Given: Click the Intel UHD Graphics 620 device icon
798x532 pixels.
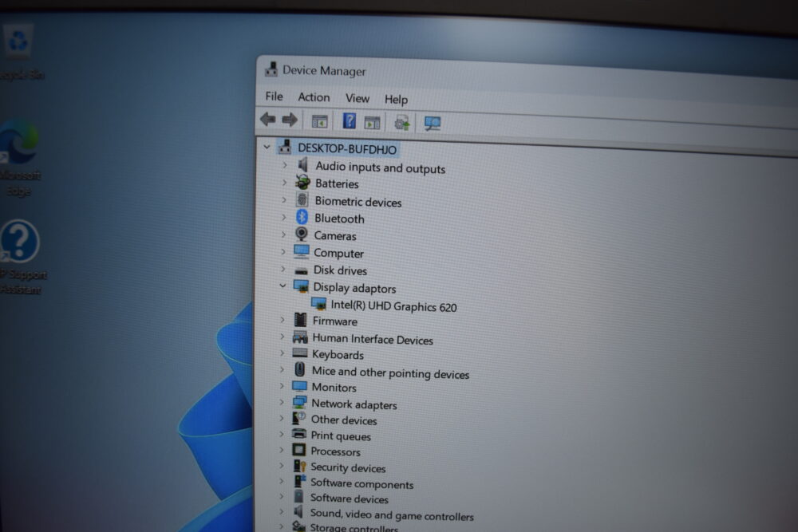Looking at the screenshot, I should (319, 304).
